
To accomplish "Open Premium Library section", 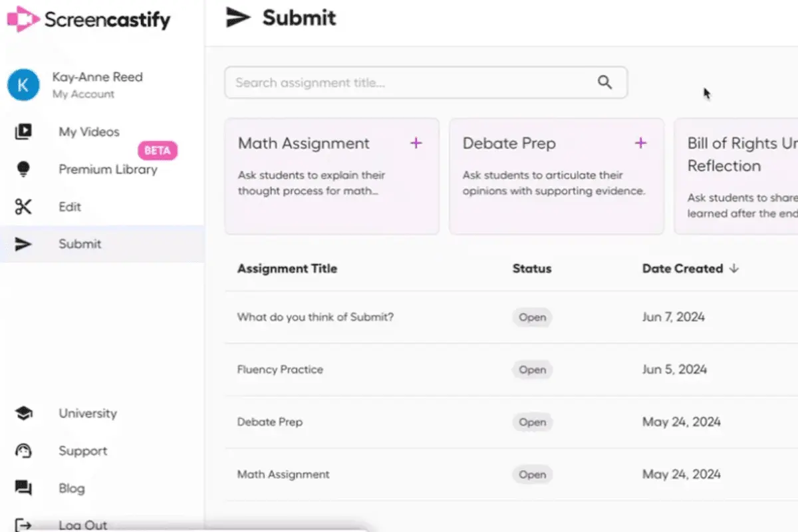I will (x=108, y=170).
